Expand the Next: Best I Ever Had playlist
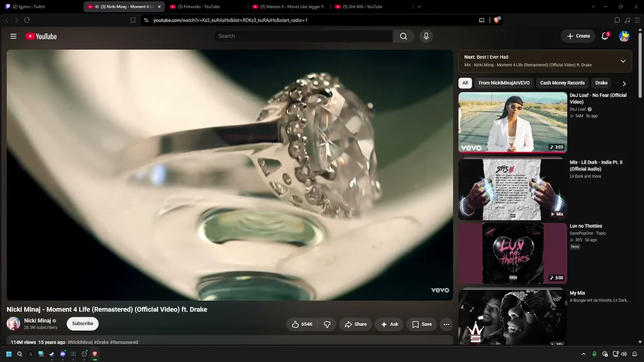 [623, 61]
